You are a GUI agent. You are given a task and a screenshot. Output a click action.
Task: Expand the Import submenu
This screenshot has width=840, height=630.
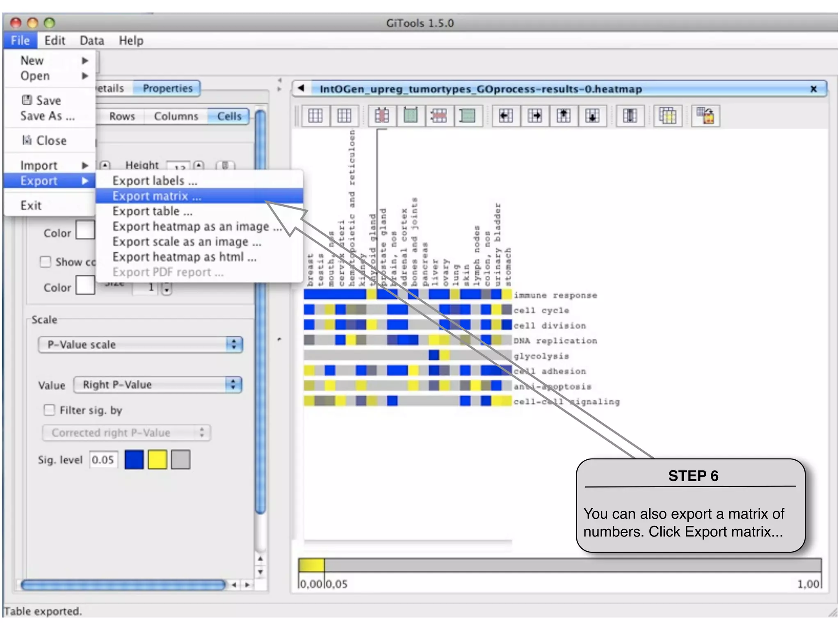[x=49, y=165]
